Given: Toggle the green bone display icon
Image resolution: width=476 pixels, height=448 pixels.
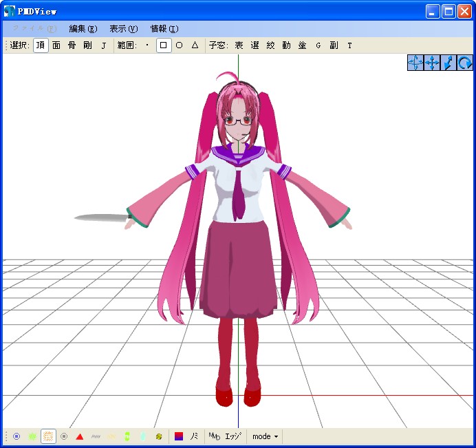Looking at the screenshot, I should tap(127, 436).
